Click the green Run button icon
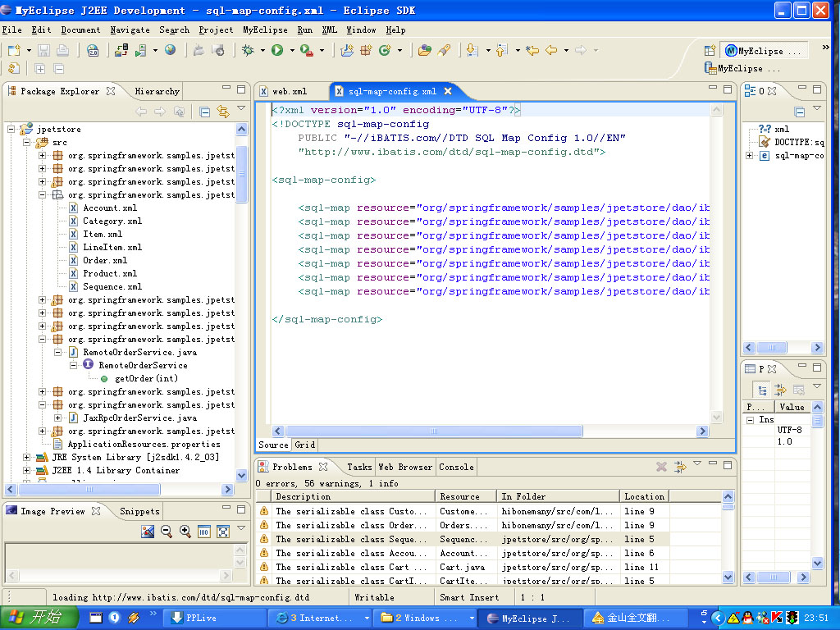The width and height of the screenshot is (840, 630). point(277,50)
